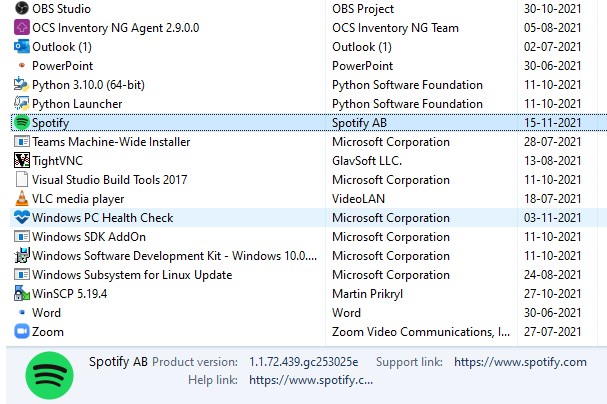Click the Python Launcher icon
607x404 pixels.
pyautogui.click(x=22, y=103)
